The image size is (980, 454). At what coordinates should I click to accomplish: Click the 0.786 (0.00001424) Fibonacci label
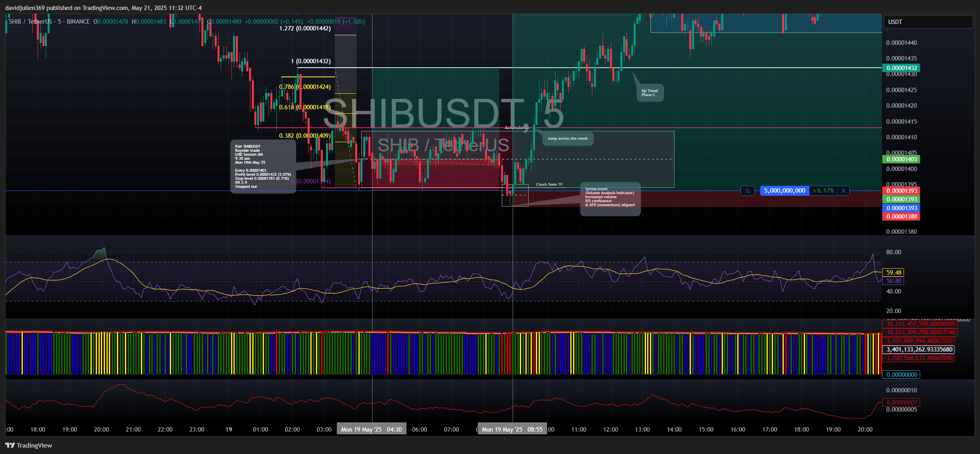click(305, 87)
